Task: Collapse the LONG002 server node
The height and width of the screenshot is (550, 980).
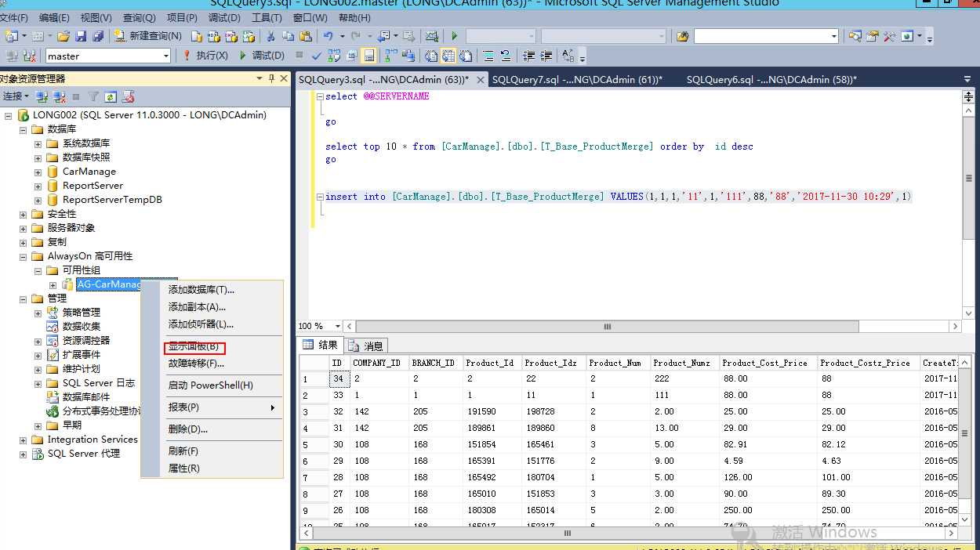Action: [x=8, y=115]
